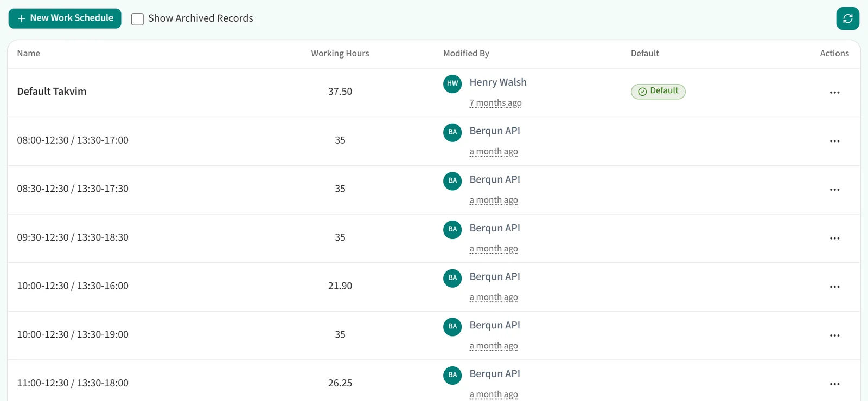Click the refresh icon button
868x401 pixels.
click(x=848, y=18)
